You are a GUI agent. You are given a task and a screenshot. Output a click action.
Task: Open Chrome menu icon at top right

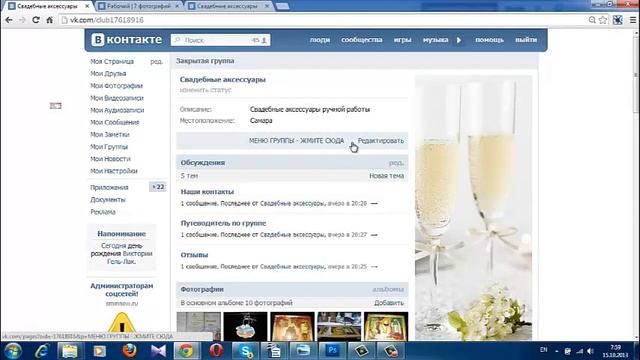[x=633, y=20]
